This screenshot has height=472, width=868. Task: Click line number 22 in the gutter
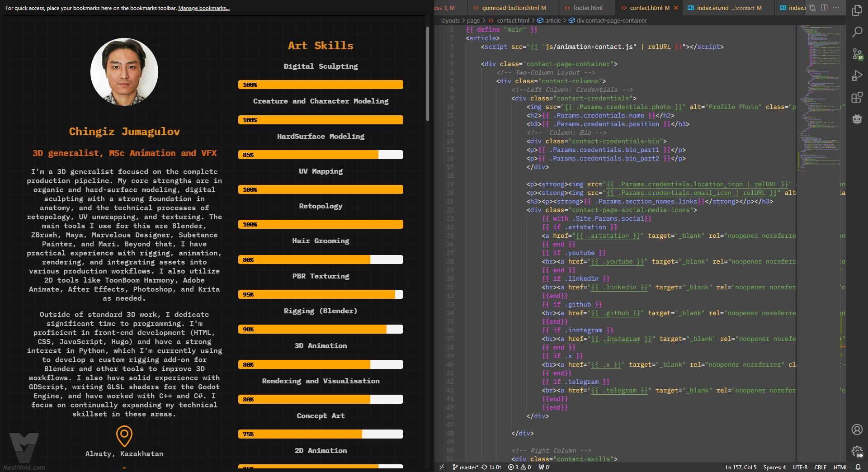coord(450,210)
